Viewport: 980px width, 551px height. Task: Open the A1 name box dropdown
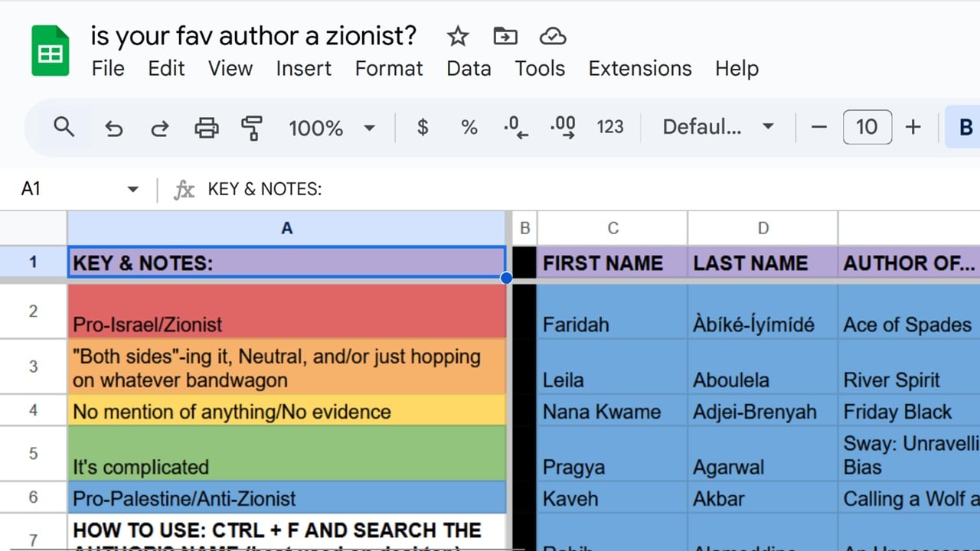click(x=132, y=189)
